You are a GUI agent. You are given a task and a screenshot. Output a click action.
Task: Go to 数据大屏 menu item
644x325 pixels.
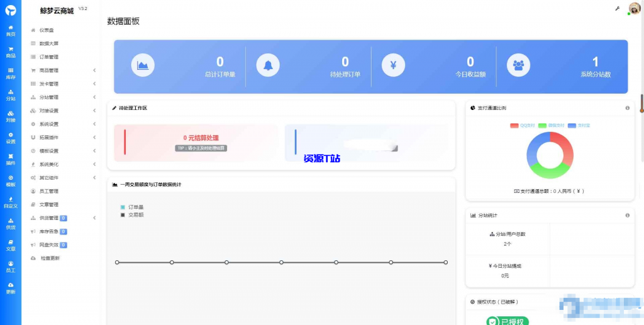tap(49, 43)
